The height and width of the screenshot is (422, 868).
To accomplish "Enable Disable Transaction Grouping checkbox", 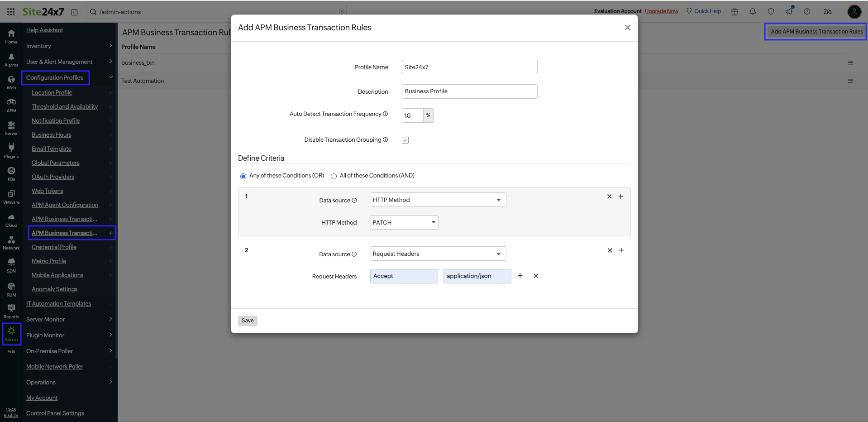I will point(405,140).
